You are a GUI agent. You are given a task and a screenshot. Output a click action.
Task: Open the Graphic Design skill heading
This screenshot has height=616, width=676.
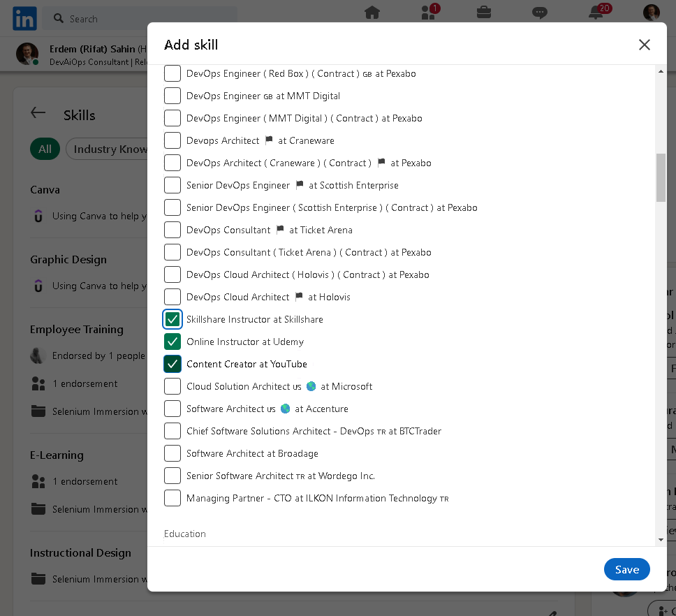coord(68,260)
